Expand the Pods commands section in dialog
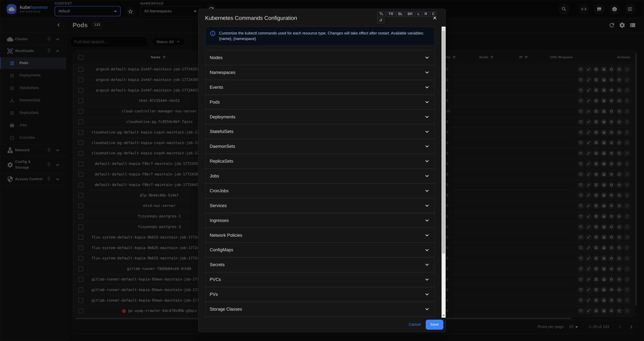The width and height of the screenshot is (644, 341). (320, 102)
